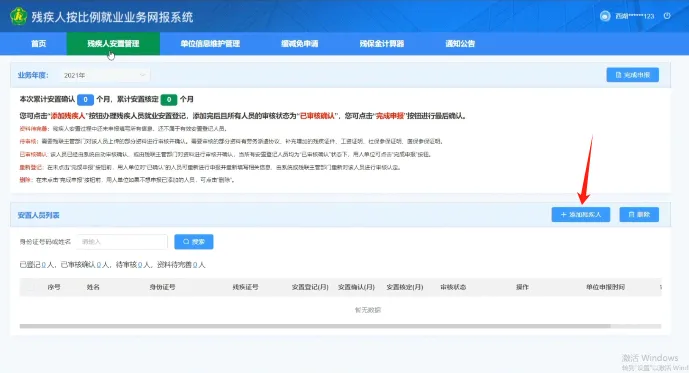Click the 待审核 count number
This screenshot has width=689, height=373.
click(x=140, y=265)
